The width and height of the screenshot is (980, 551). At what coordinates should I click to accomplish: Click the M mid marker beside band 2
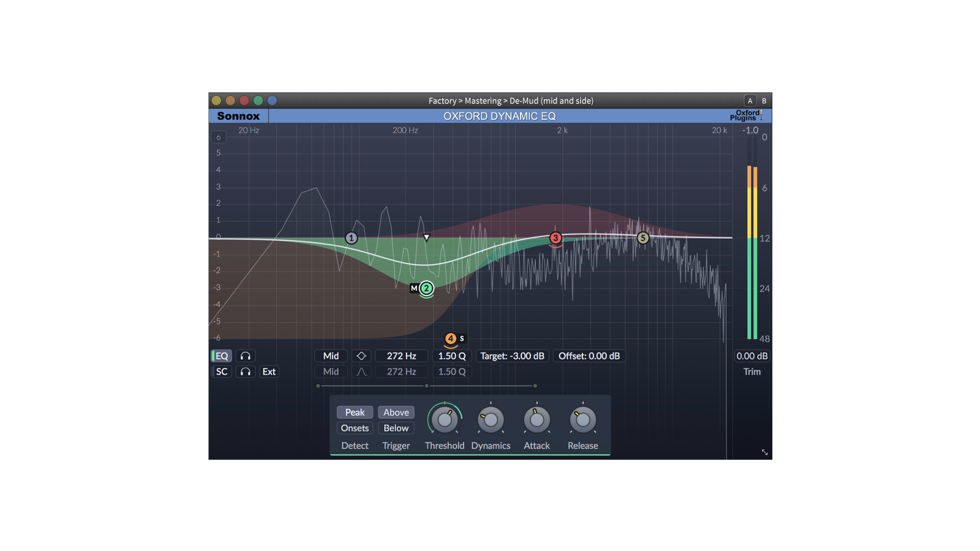(x=414, y=288)
